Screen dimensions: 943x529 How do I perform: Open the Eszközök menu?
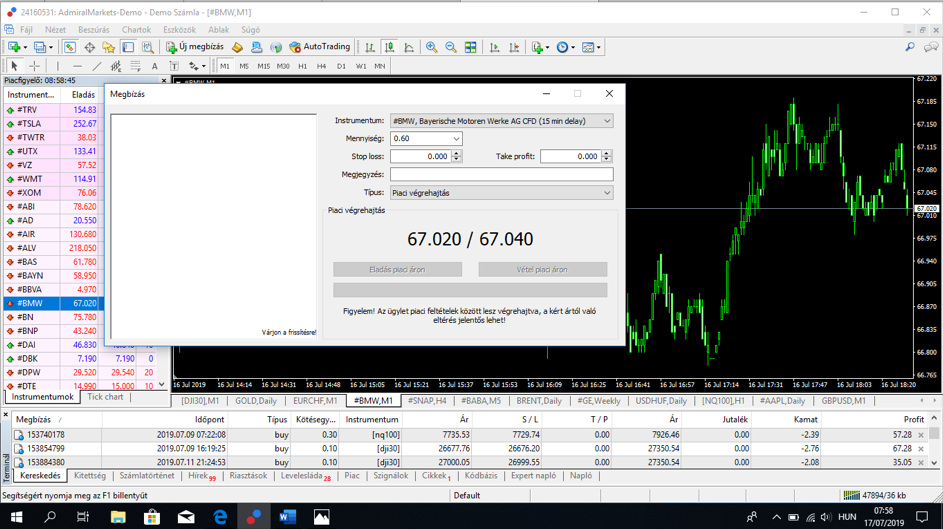[179, 29]
